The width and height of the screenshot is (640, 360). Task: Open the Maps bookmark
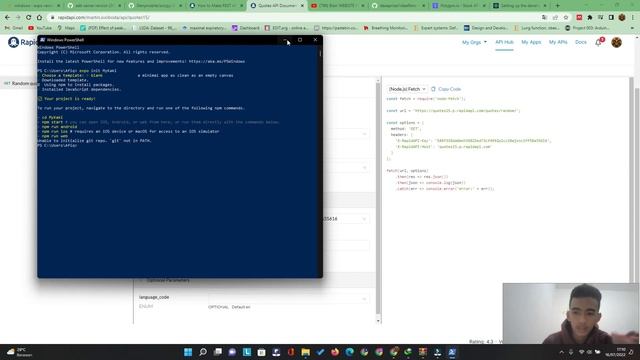(x=66, y=28)
